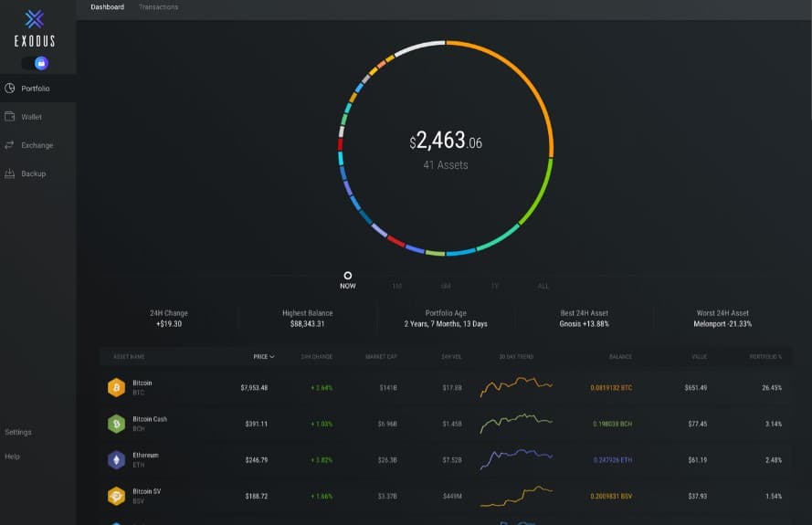Click the $2,463.06 total balance
812x525 pixels.
click(446, 141)
